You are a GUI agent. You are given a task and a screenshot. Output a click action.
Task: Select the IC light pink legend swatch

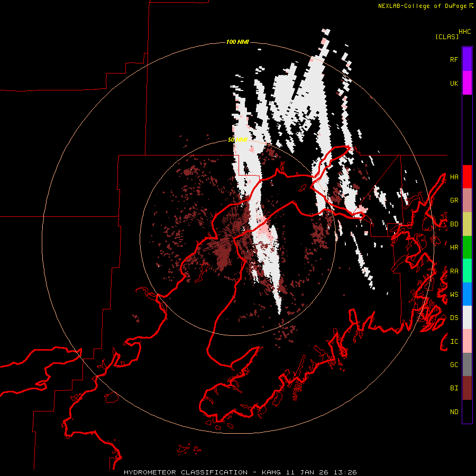click(x=467, y=341)
